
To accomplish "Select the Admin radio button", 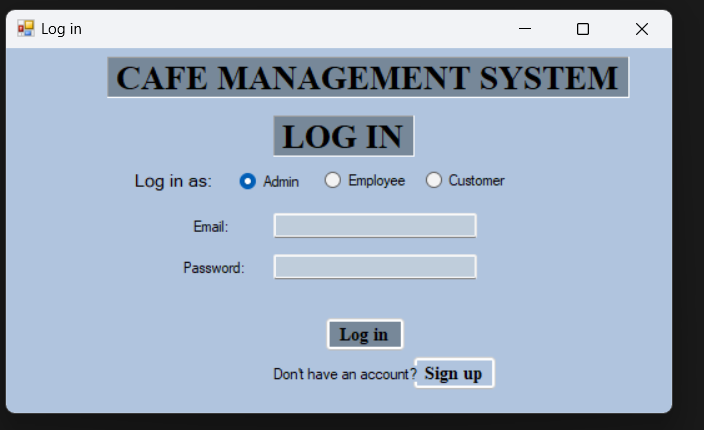I will (248, 181).
